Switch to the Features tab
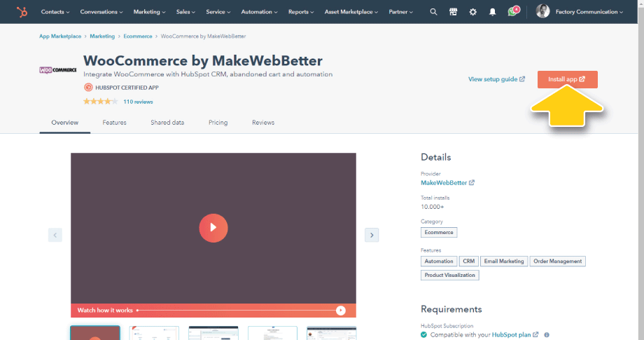Viewport: 644px width, 340px height. (x=114, y=123)
